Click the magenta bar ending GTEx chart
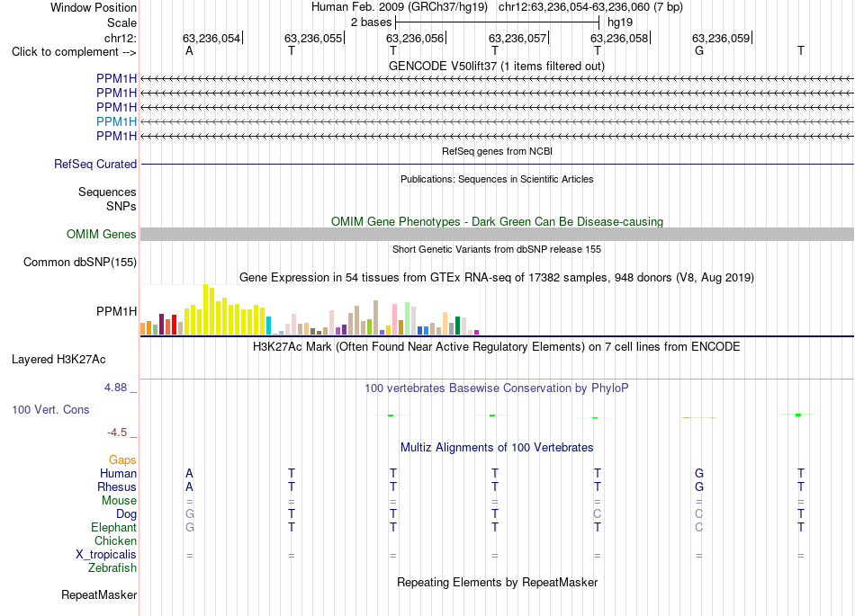The width and height of the screenshot is (855, 616). point(477,332)
